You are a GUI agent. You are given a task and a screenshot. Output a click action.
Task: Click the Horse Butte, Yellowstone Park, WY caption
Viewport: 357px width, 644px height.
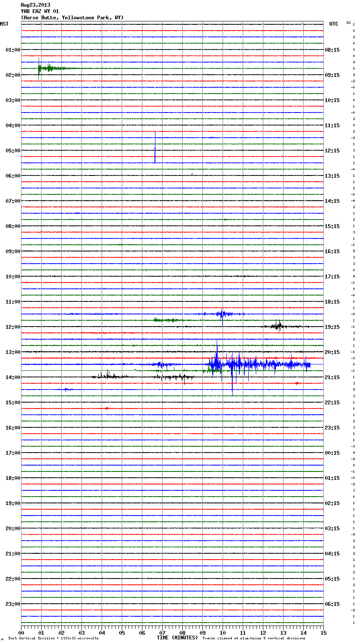(x=72, y=18)
